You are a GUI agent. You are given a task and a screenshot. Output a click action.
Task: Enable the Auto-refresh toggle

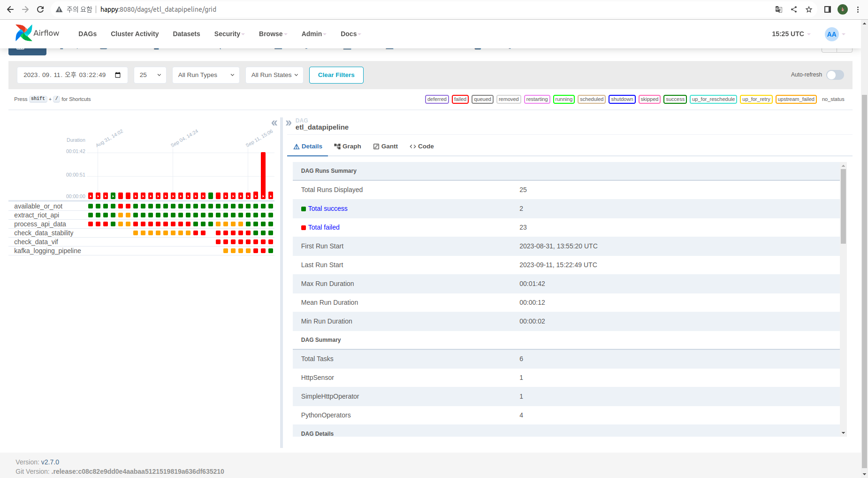tap(834, 75)
